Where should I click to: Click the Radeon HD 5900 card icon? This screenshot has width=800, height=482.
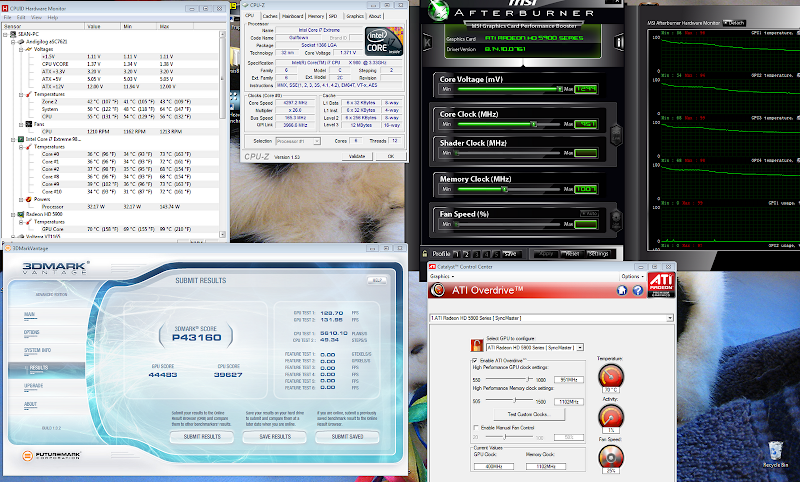click(21, 214)
